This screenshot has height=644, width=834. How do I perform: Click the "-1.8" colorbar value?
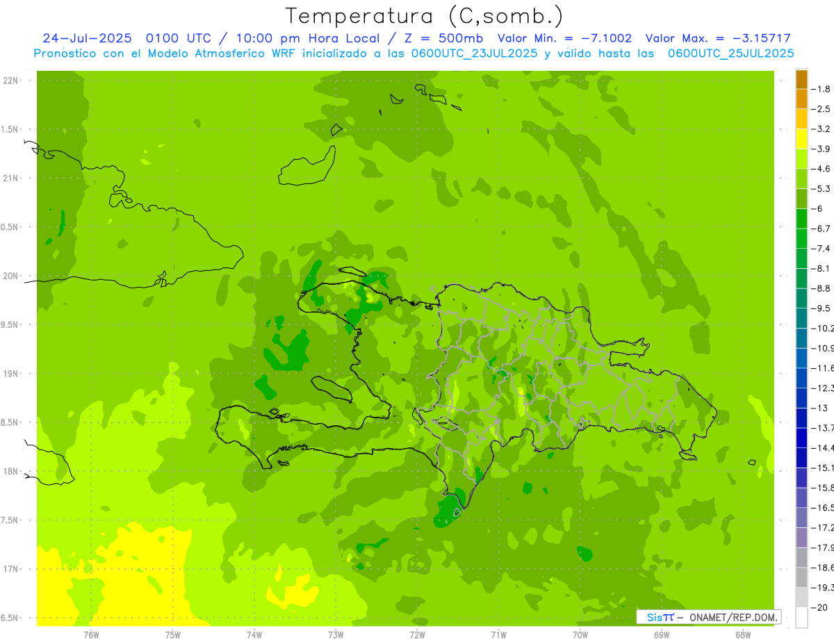pos(821,89)
